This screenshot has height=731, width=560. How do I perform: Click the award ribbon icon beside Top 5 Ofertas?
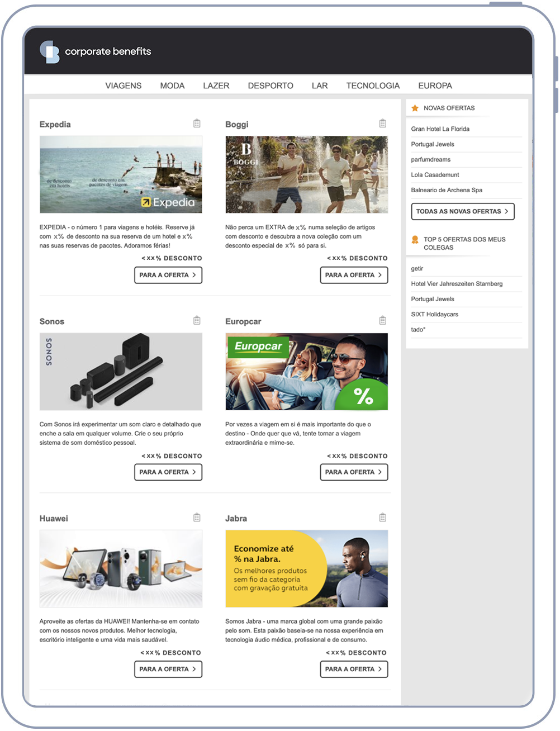415,240
